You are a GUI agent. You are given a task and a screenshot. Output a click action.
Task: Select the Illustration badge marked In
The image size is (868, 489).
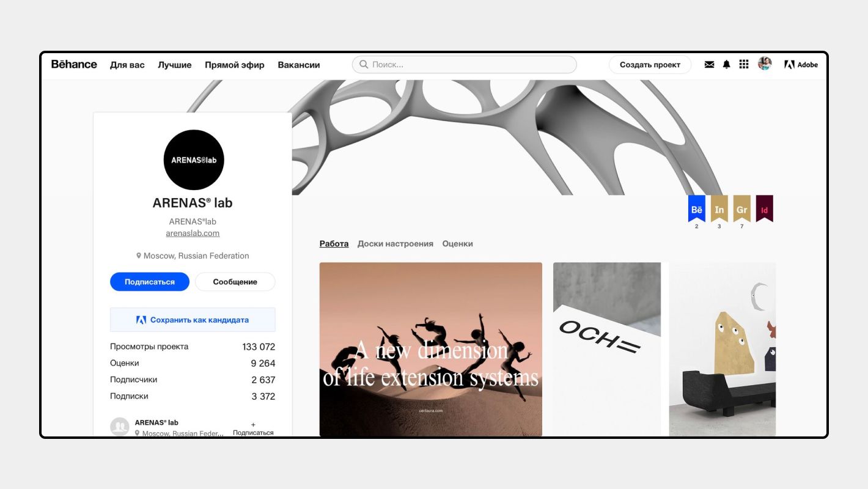tap(719, 210)
